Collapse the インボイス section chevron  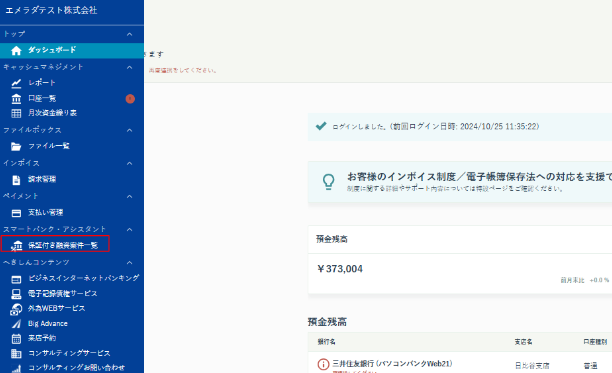130,163
